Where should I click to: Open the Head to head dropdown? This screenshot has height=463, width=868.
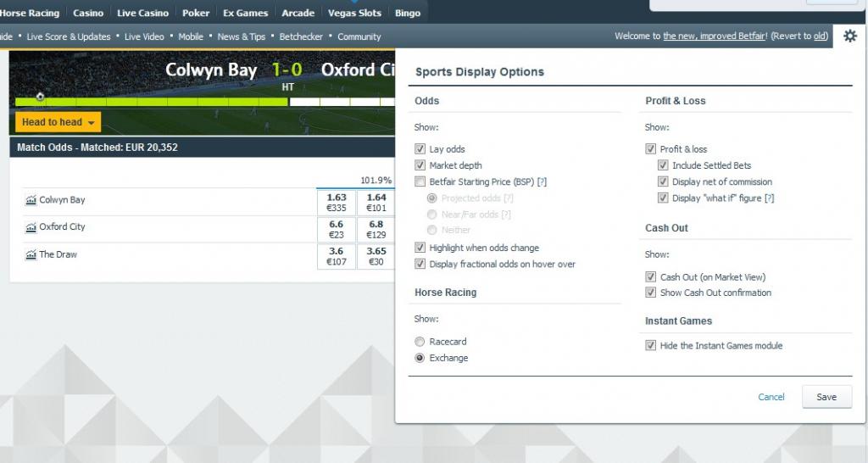click(x=58, y=122)
